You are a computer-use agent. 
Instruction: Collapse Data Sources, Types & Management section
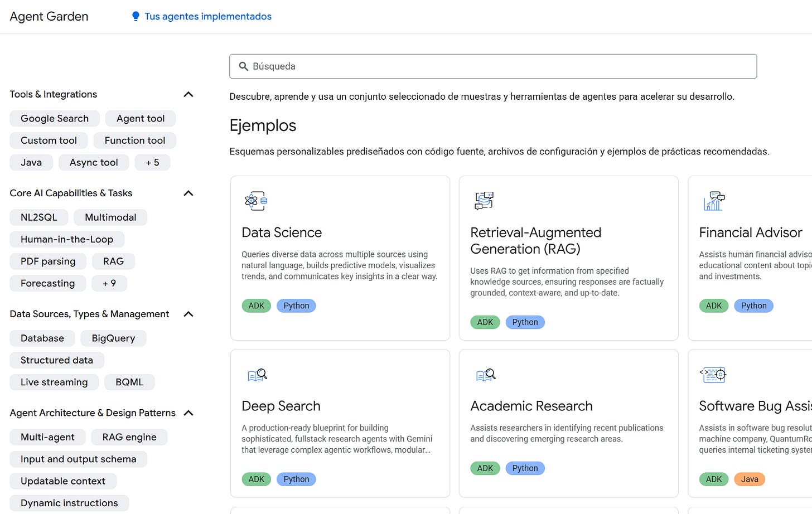[188, 314]
